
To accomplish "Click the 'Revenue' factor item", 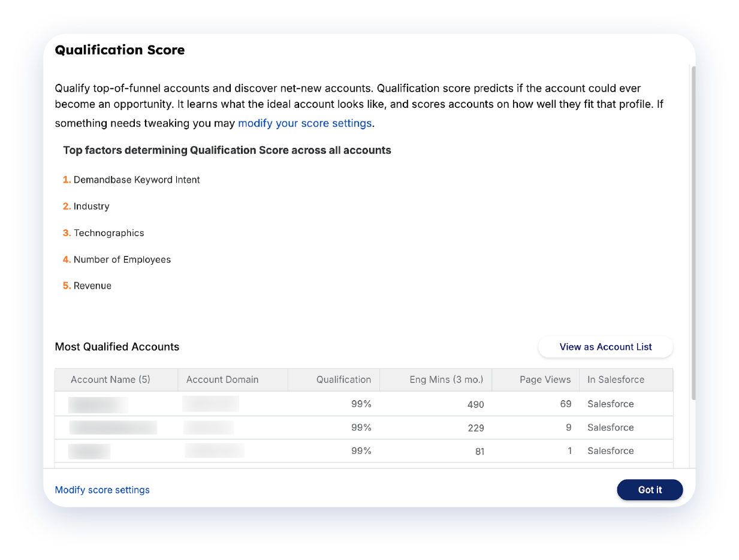I will click(x=92, y=286).
